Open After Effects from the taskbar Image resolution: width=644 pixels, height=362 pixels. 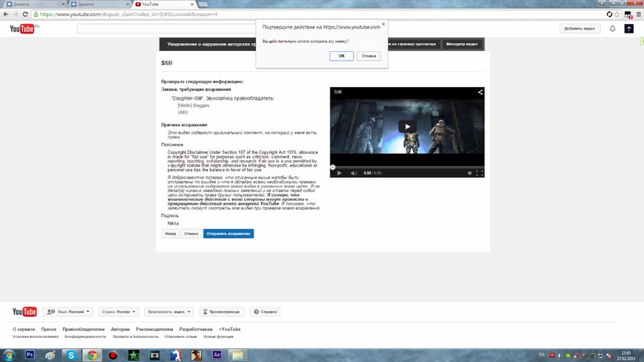pos(217,355)
